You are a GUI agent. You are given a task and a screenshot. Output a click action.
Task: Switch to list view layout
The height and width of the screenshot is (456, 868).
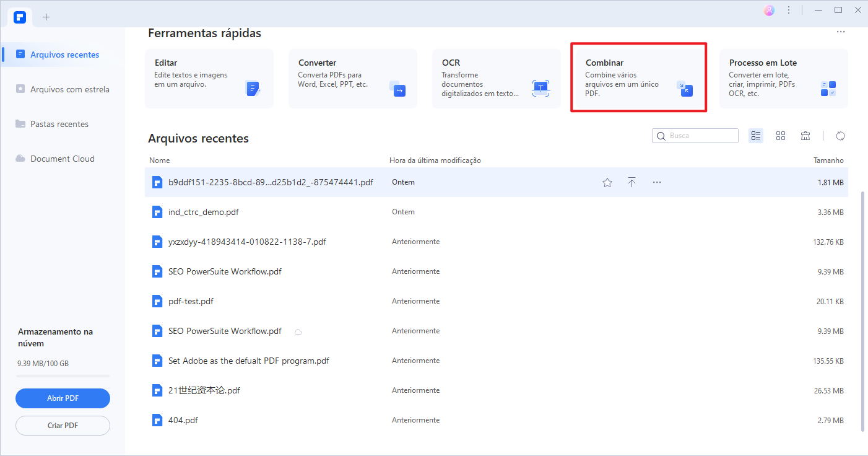[755, 136]
